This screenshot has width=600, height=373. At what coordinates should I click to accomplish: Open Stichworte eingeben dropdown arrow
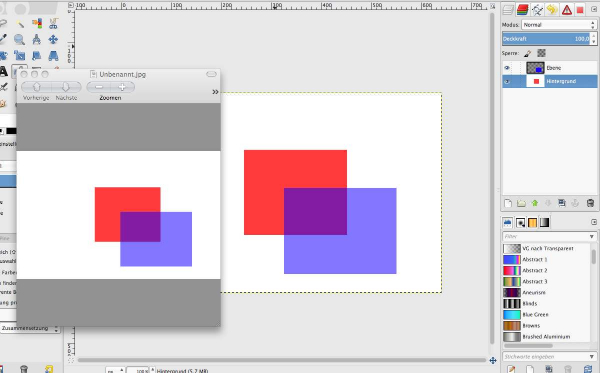click(x=592, y=357)
